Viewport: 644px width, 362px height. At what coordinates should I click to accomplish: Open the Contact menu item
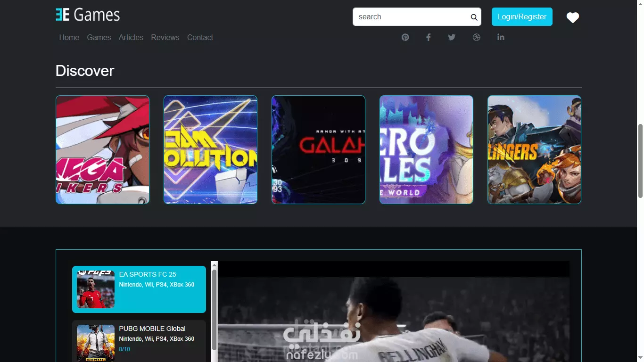click(x=200, y=37)
